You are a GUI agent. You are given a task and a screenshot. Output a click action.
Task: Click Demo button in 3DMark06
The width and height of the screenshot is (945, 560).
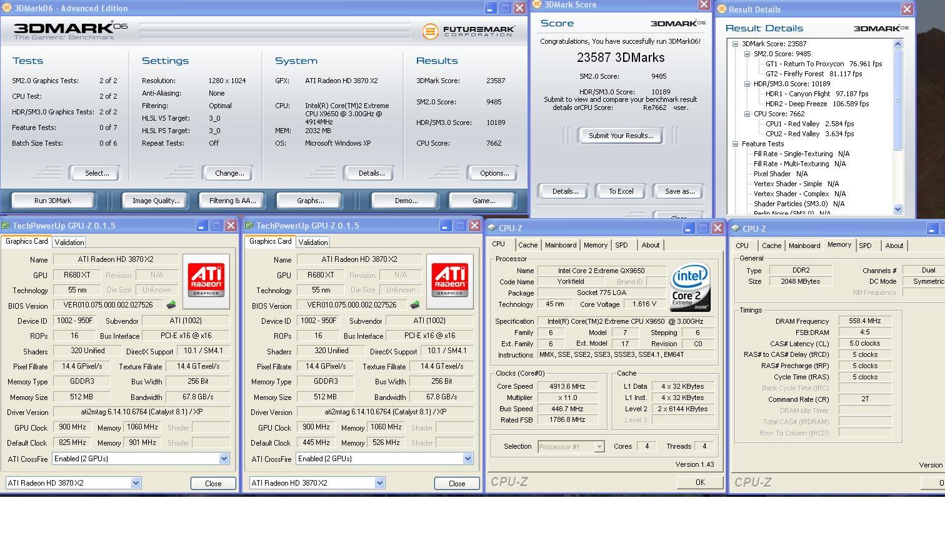[x=406, y=201]
